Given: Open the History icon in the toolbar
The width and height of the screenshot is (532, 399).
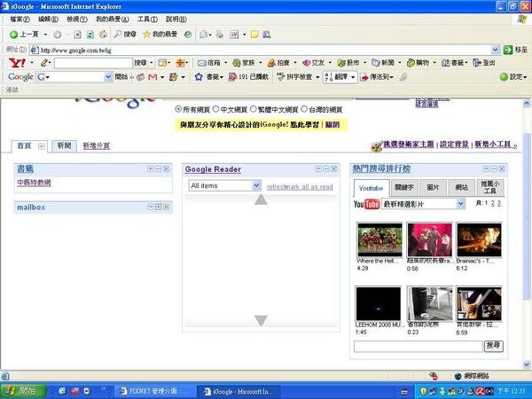Looking at the screenshot, I should [x=188, y=35].
